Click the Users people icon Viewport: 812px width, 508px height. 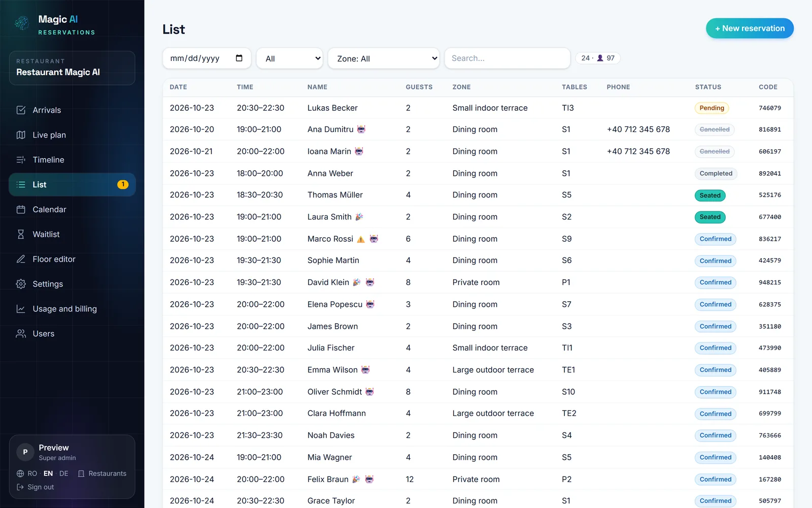[21, 334]
